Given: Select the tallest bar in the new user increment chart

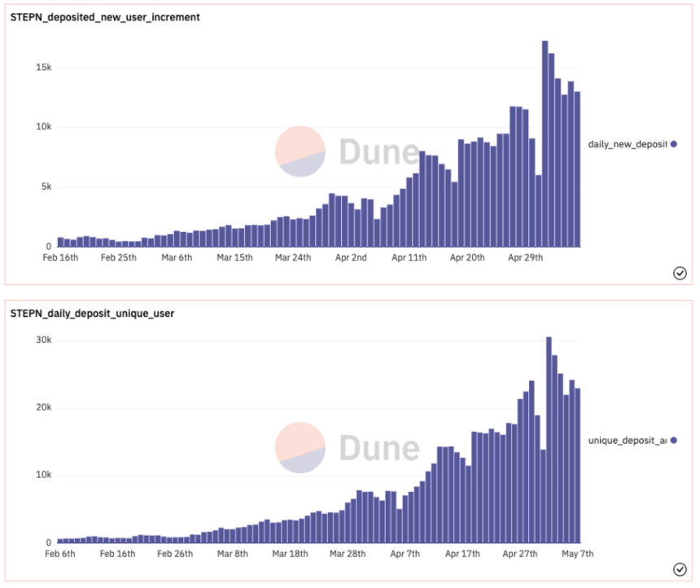Looking at the screenshot, I should [x=545, y=144].
